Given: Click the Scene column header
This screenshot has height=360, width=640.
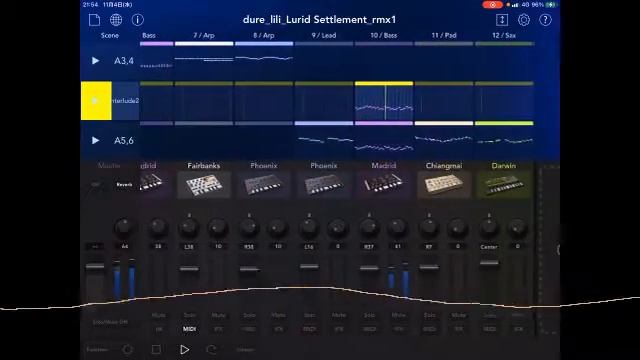Looking at the screenshot, I should click(110, 36).
